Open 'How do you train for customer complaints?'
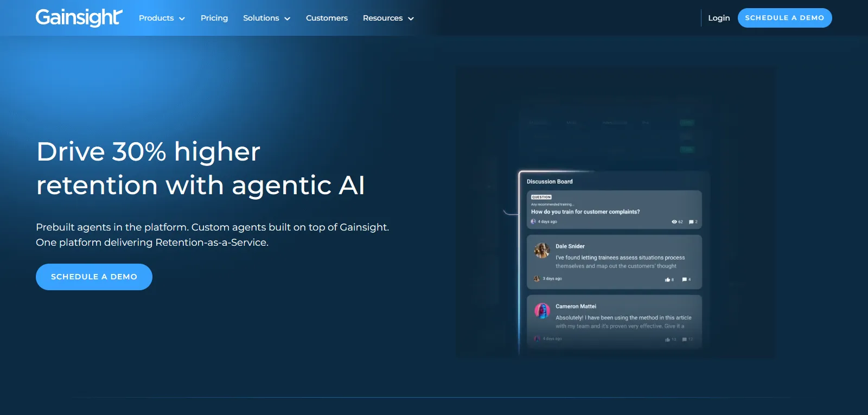Screen dimensions: 868x415 tap(585, 212)
